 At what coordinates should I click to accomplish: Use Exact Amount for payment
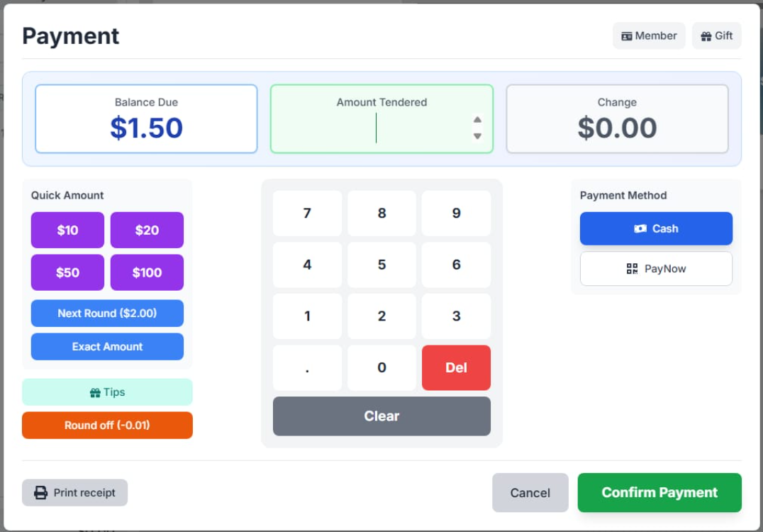107,346
